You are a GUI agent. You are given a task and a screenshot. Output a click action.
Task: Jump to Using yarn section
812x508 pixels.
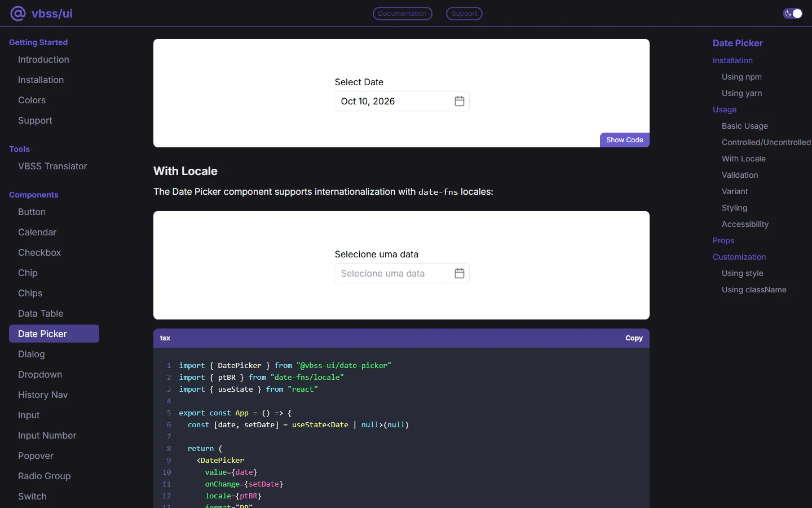click(x=742, y=93)
